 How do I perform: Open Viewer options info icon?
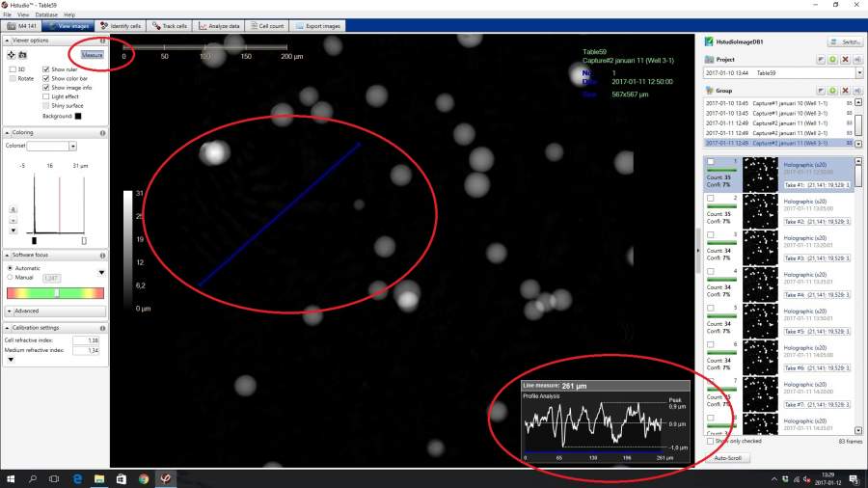(x=102, y=41)
